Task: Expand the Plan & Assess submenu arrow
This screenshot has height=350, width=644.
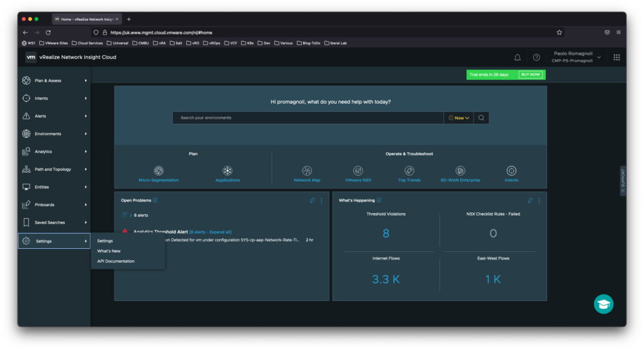Action: 86,80
